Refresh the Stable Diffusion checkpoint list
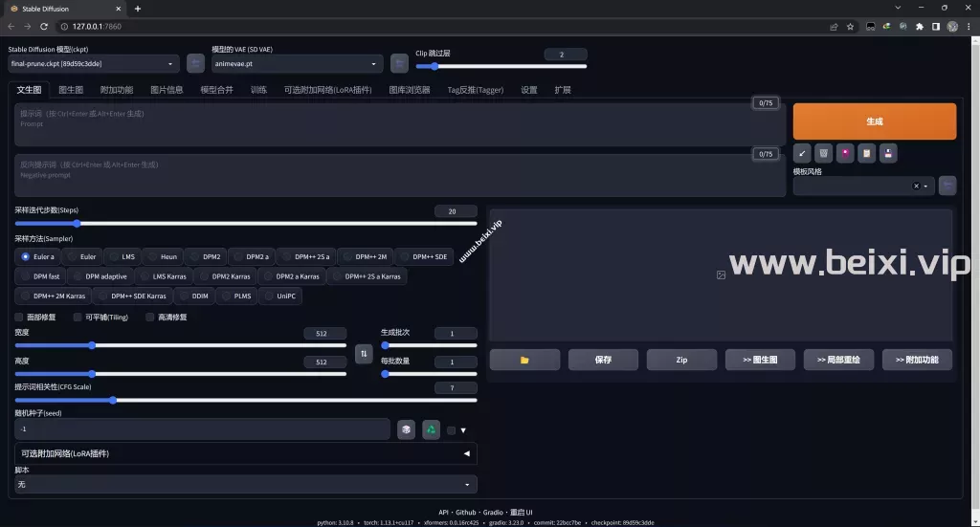Screen dimensions: 980x527 coord(195,63)
